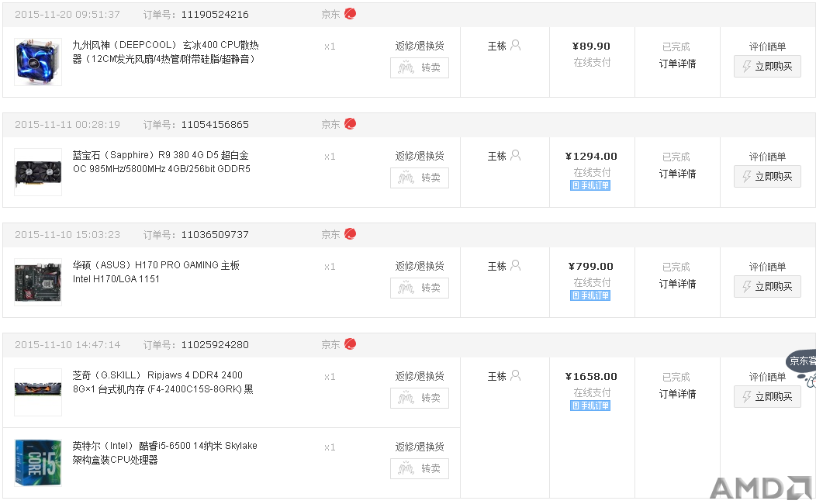The height and width of the screenshot is (504, 816).
Task: Open product title 九州风神 DEEPCOOL 玄冰400
Action: pos(165,52)
